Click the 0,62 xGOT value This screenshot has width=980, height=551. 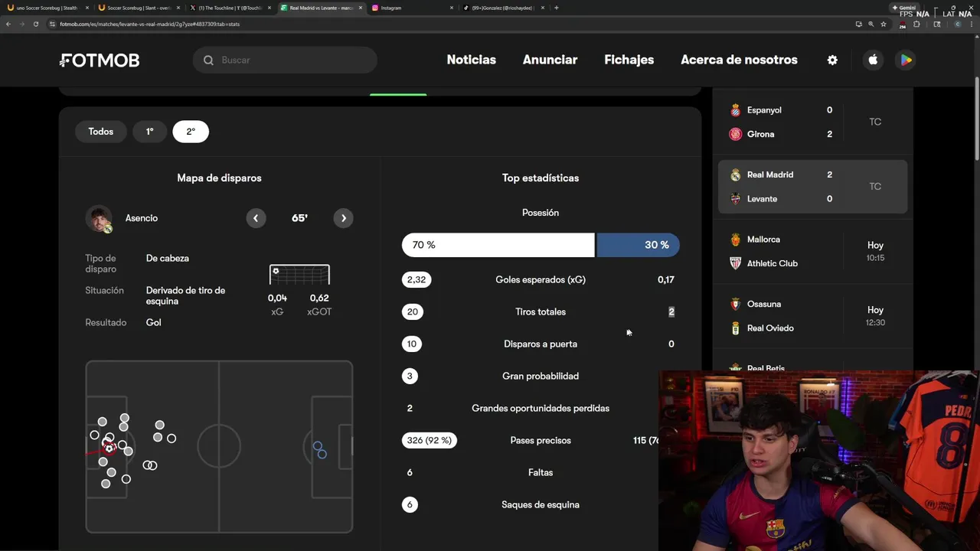tap(319, 298)
